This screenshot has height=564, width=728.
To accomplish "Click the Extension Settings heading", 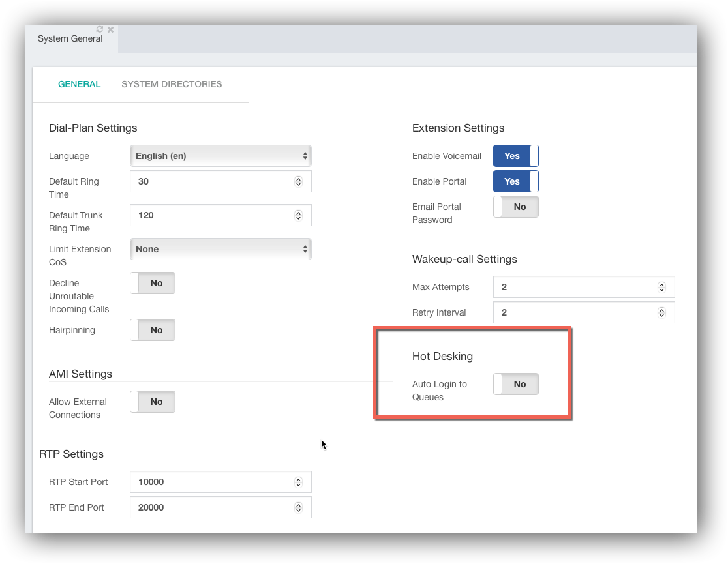I will coord(458,128).
